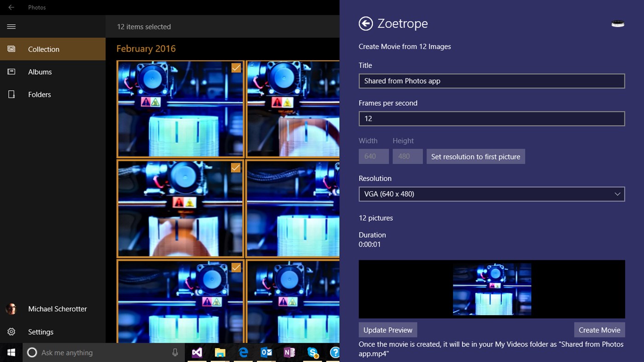This screenshot has height=362, width=644.
Task: Click inside the Title text field
Action: [492, 81]
